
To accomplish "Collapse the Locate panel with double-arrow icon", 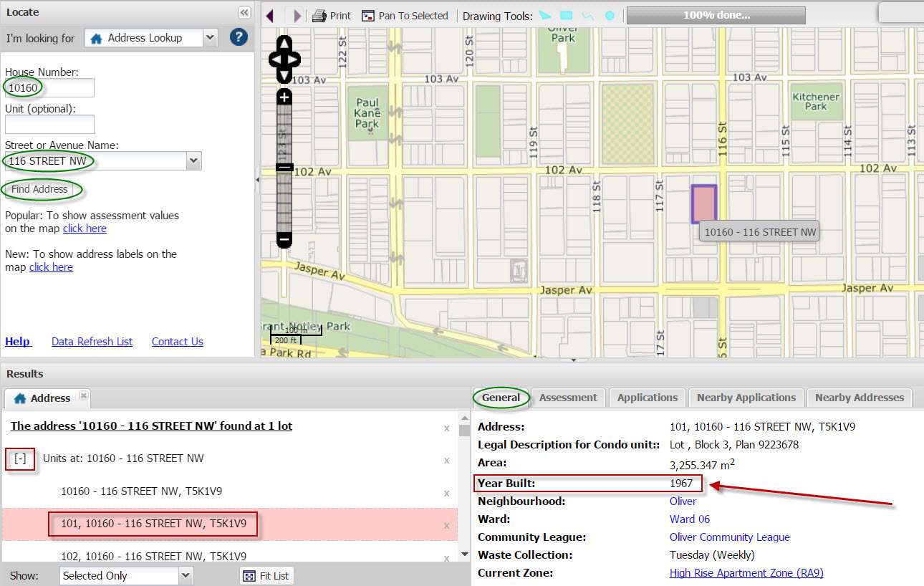I will coord(244,12).
